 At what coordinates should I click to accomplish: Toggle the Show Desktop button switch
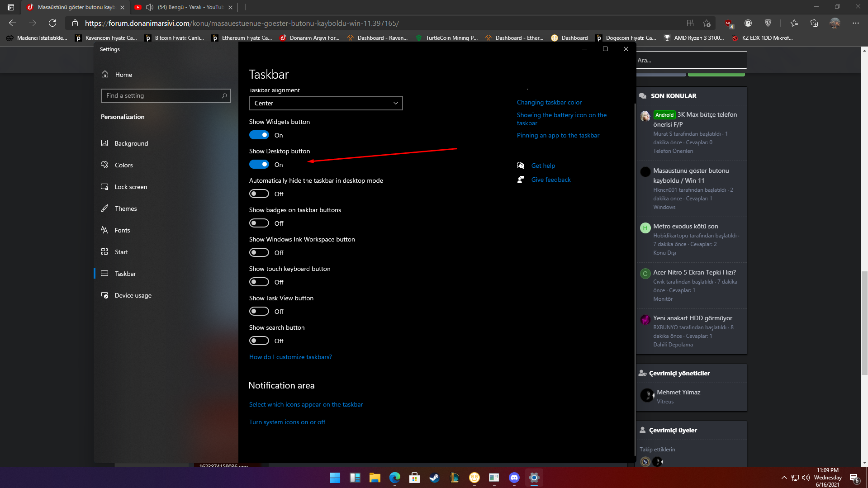point(259,164)
